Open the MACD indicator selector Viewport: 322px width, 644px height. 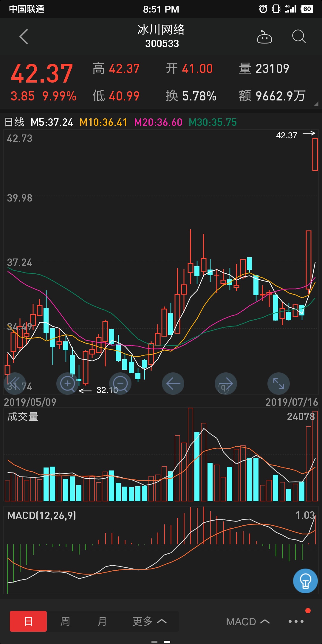(247, 622)
